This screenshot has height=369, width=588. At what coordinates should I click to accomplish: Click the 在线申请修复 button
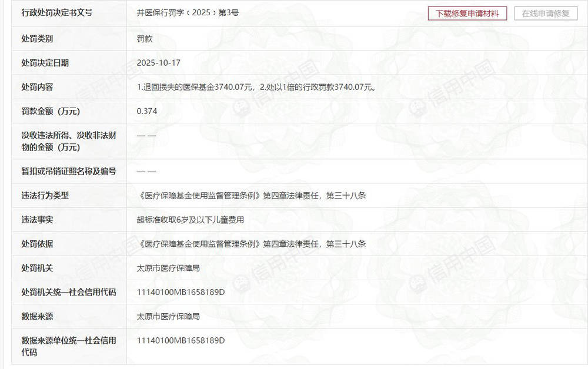pos(547,14)
